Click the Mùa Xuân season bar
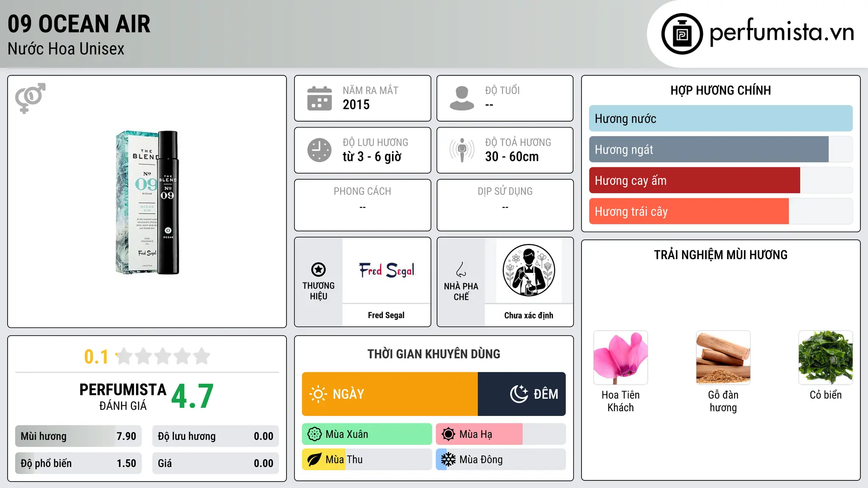This screenshot has height=488, width=868. point(367,434)
